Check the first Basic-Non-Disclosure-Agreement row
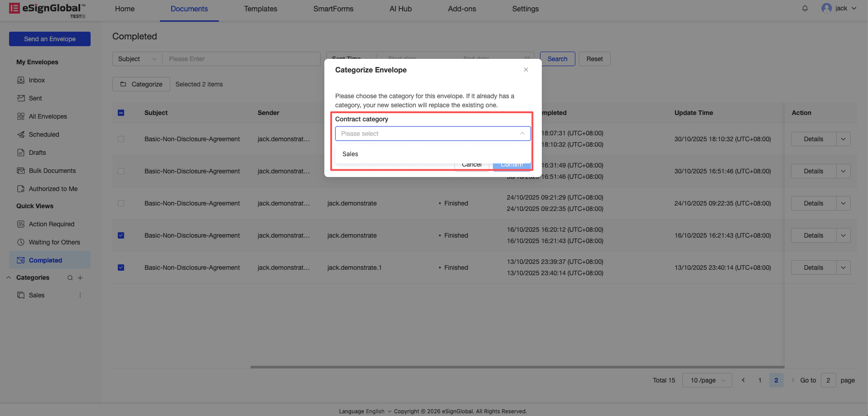Viewport: 868px width, 416px height. [x=121, y=139]
